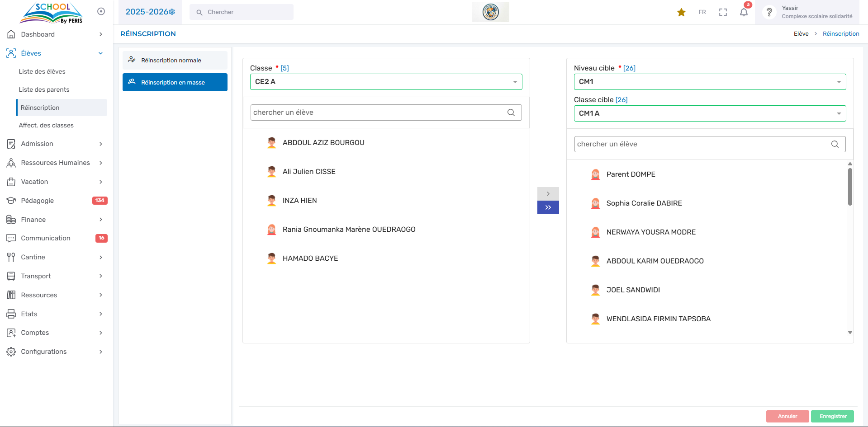The height and width of the screenshot is (427, 868).
Task: Click the target student list scrollbar
Action: (x=850, y=187)
